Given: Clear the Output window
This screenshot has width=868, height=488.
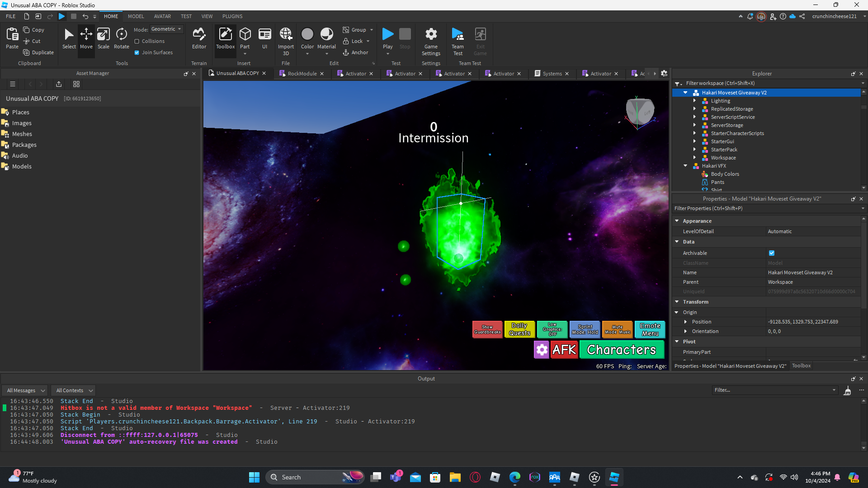Looking at the screenshot, I should tap(847, 390).
